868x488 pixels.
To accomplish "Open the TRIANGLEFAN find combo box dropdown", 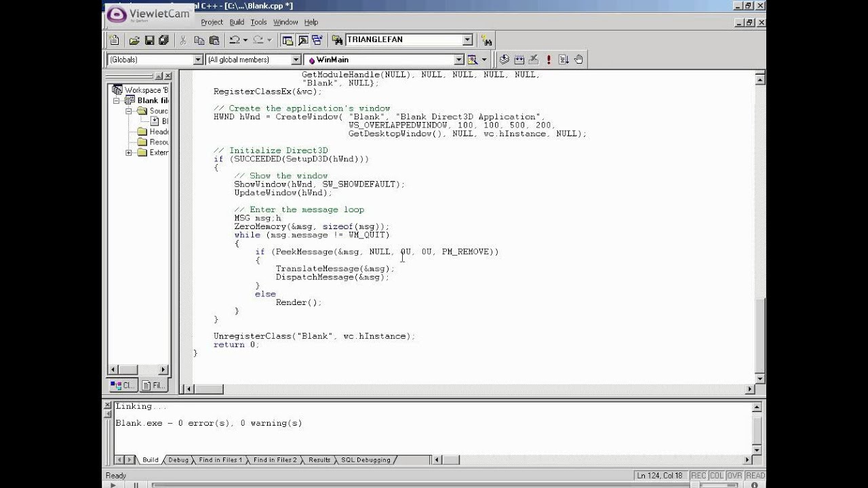I will pos(468,40).
